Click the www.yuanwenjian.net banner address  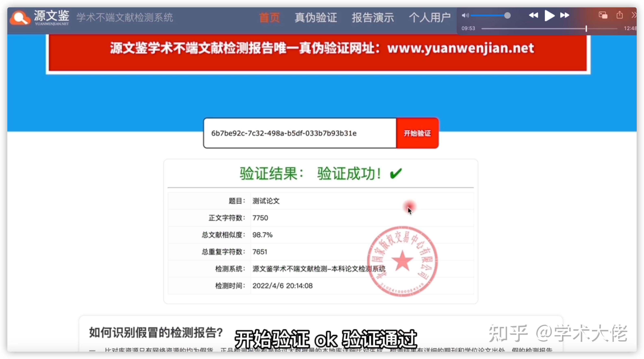pos(461,48)
